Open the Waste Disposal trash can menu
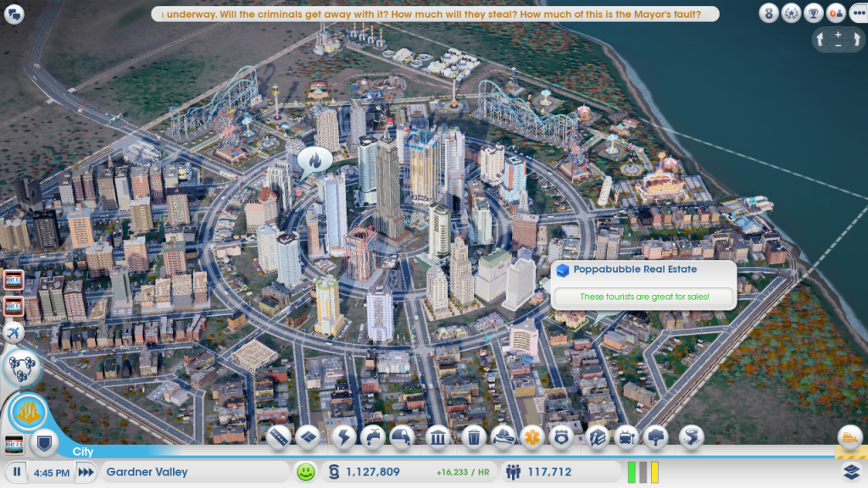Viewport: 868px width, 488px height. [473, 438]
